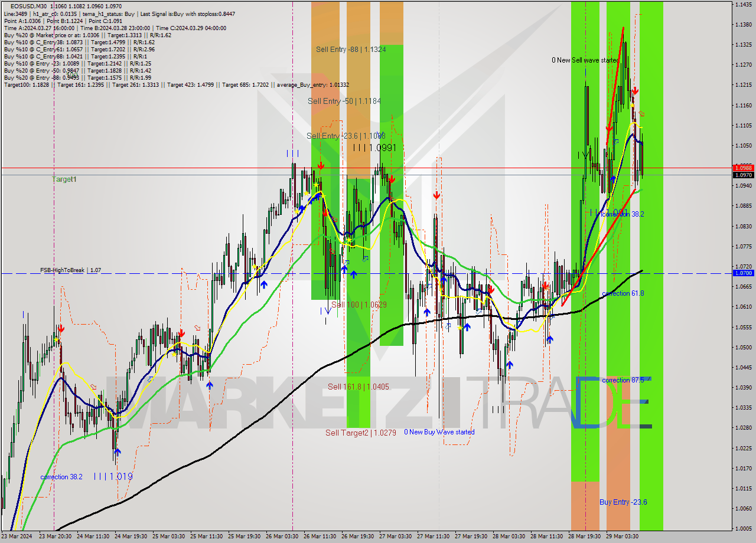Click the 'Sell Entry -23.6 | 1.1088' label
Image resolution: width=756 pixels, height=543 pixels.
(x=346, y=136)
